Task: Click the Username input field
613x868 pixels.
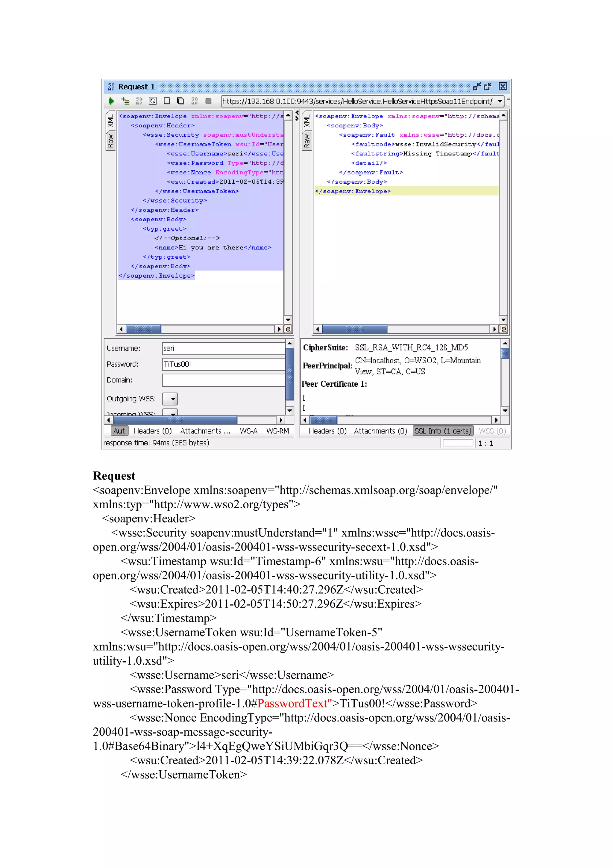Action: pos(224,348)
